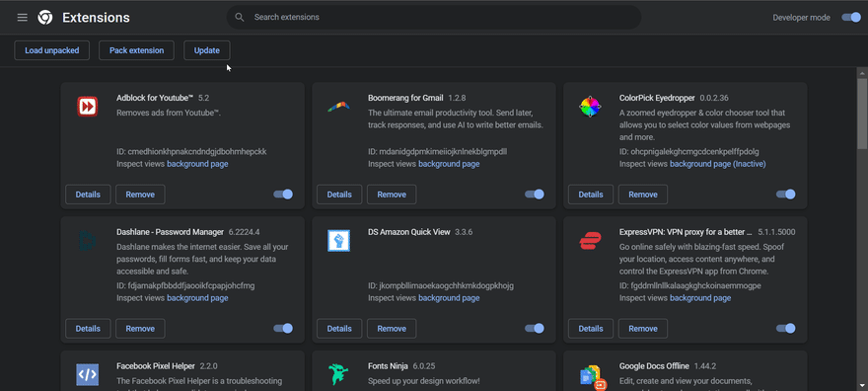Viewport: 868px width, 391px height.
Task: Click the ColorPick Eyedropper color wheel icon
Action: pos(590,107)
